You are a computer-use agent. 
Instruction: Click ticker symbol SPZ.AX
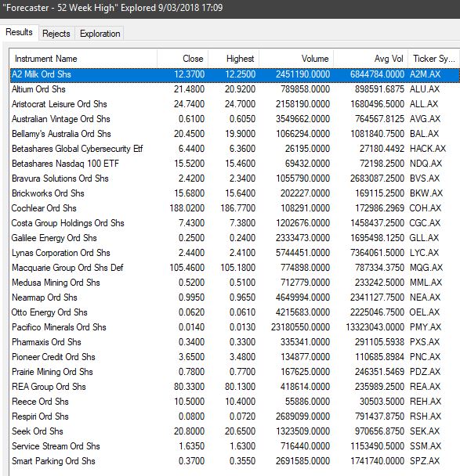tap(425, 461)
